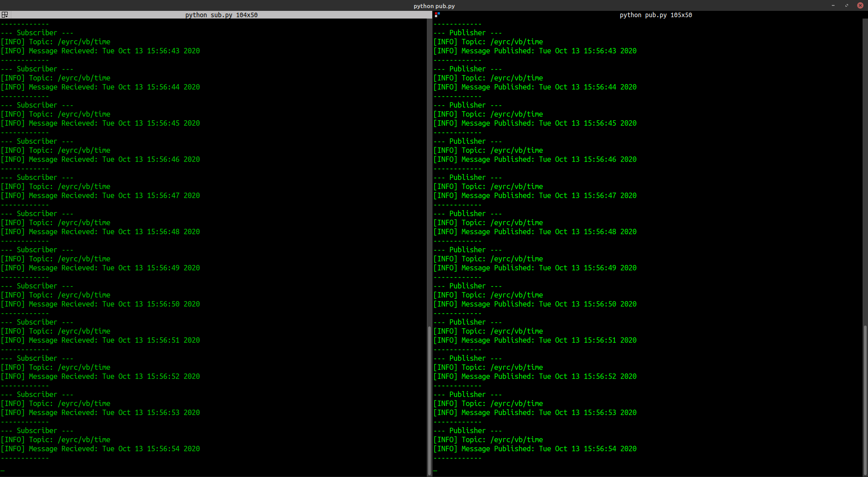This screenshot has height=477, width=868.
Task: Click publisher line 'Message Published: Tue Oct 13 15:56:45 2020'
Action: [535, 123]
